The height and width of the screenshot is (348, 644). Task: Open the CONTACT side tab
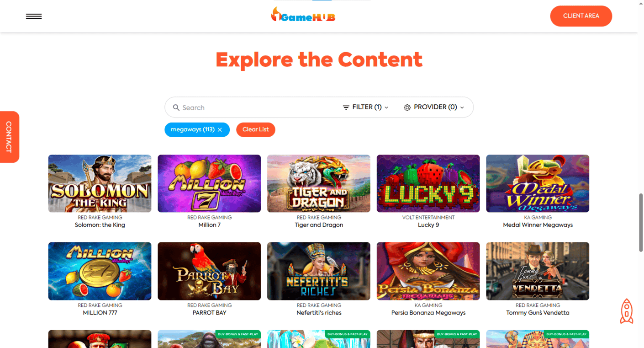click(9, 137)
